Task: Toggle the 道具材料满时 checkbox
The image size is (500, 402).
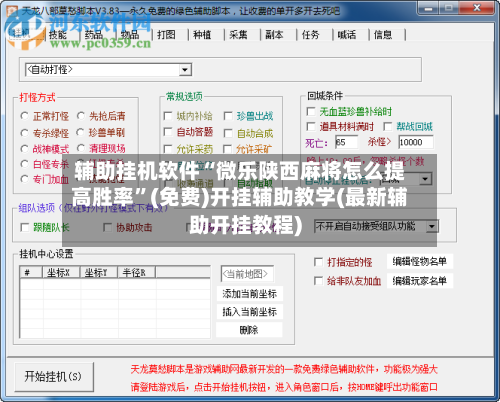Action: (311, 126)
